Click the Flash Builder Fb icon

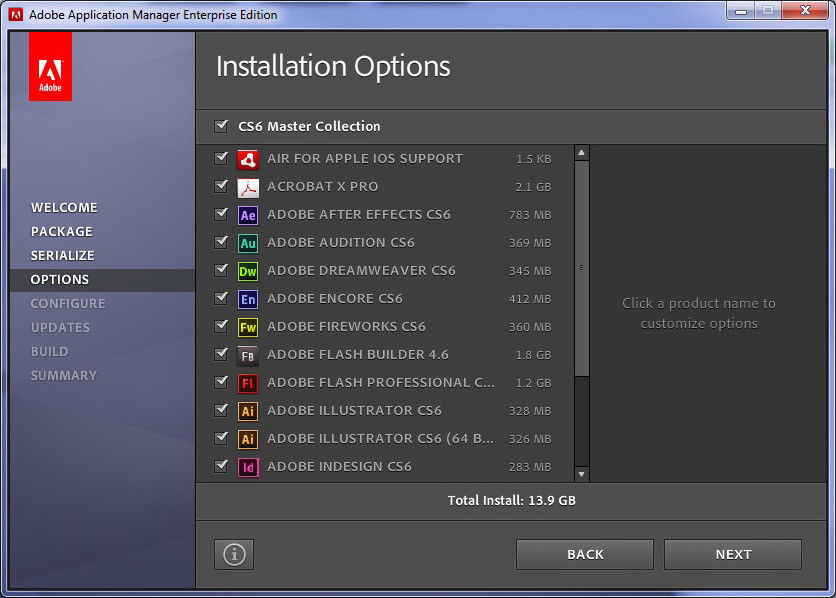(248, 355)
